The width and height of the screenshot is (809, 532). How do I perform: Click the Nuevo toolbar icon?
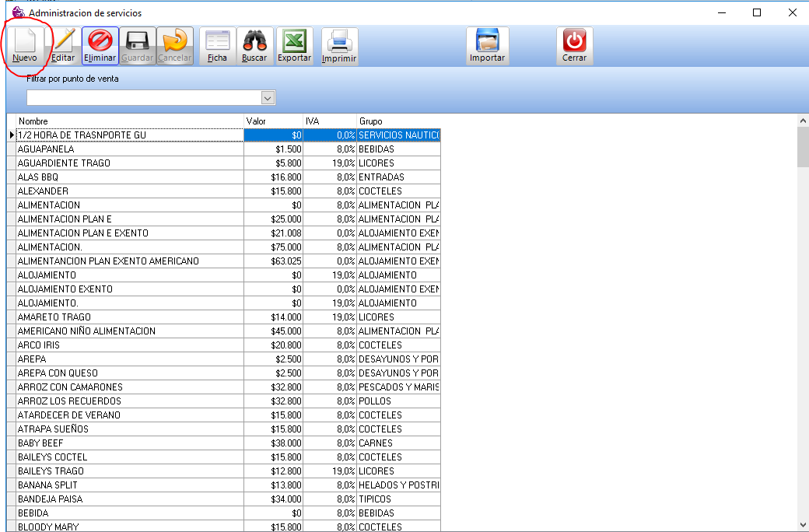click(25, 46)
